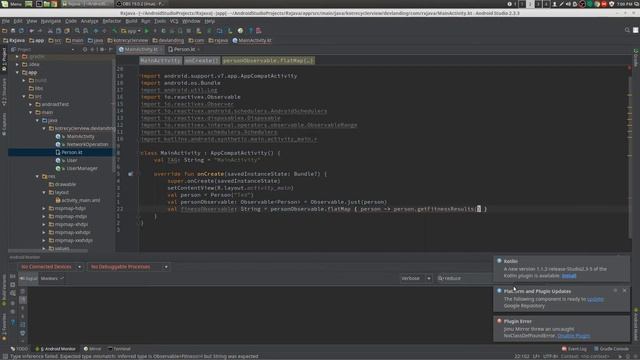Viewport: 640px width, 360px height.
Task: Switch to the Person.kt editor tab
Action: (x=184, y=49)
